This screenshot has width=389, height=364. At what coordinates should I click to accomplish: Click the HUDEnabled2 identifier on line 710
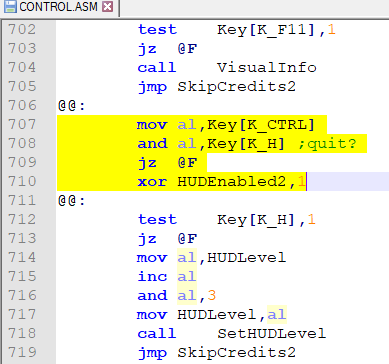(231, 182)
